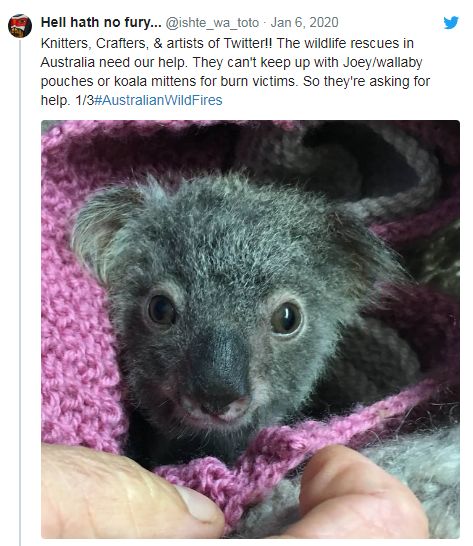
Task: Click the 'pouches or koala mittens' text line
Action: 235,81
